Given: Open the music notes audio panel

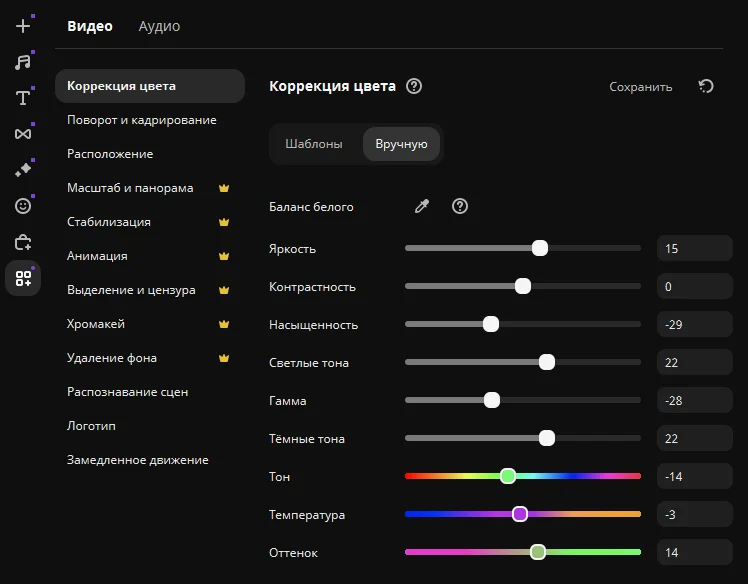Looking at the screenshot, I should click(23, 62).
